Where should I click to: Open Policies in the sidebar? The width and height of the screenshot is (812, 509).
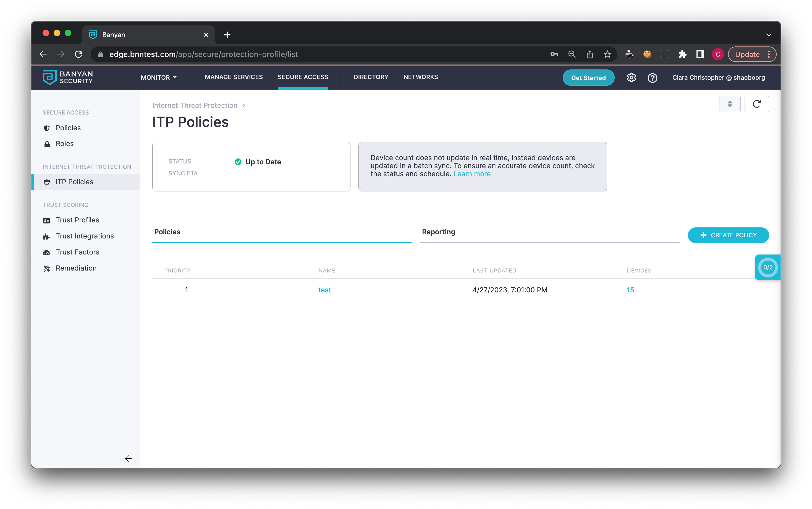tap(68, 128)
